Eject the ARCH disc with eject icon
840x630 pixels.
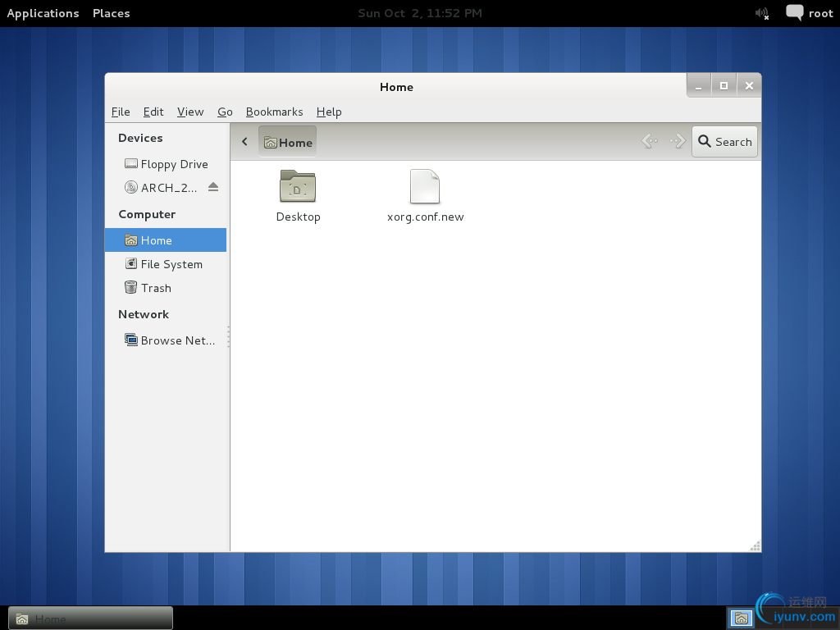coord(213,187)
